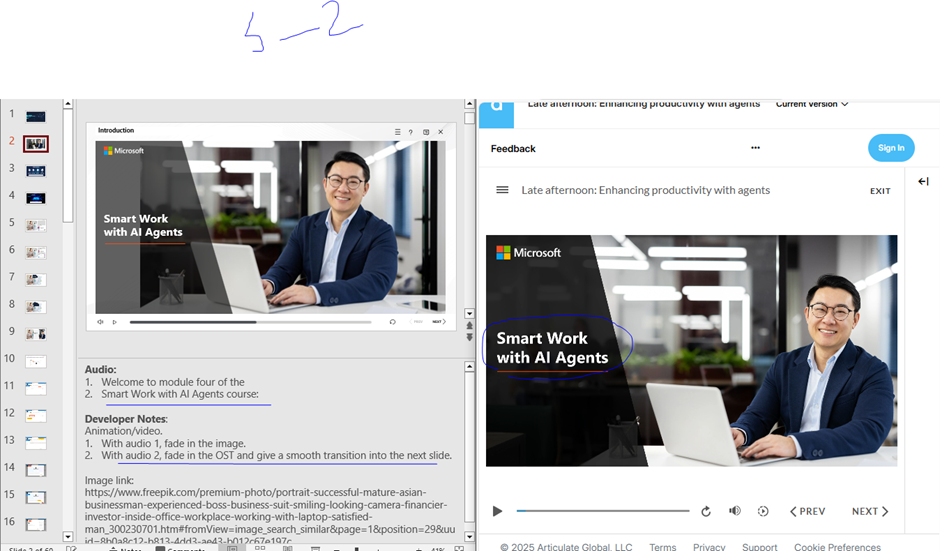The height and width of the screenshot is (551, 940).
Task: Click thumbnail pane scroll-up arrow
Action: point(68,104)
